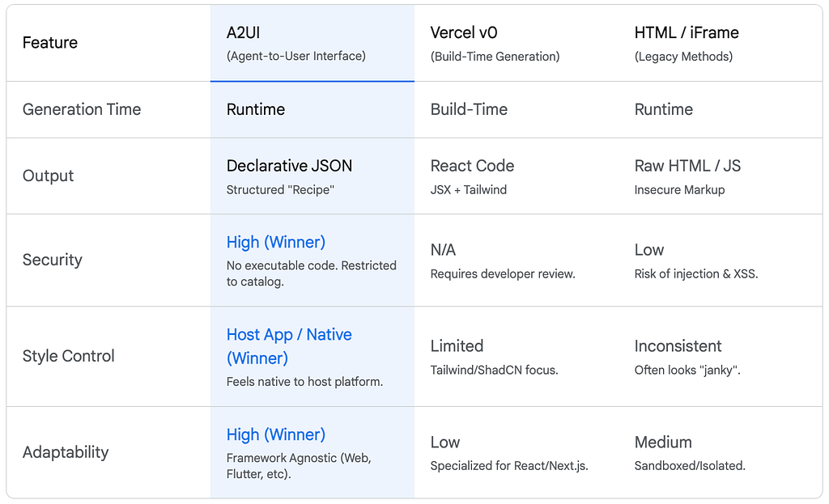Select the 'A2UI' column heading
The height and width of the screenshot is (504, 829).
243,32
